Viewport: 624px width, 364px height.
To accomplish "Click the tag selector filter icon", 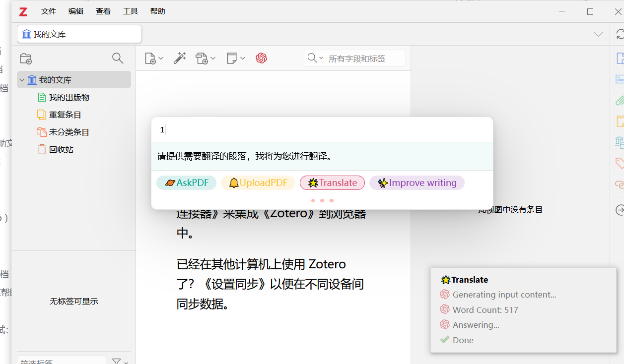I will click(116, 362).
